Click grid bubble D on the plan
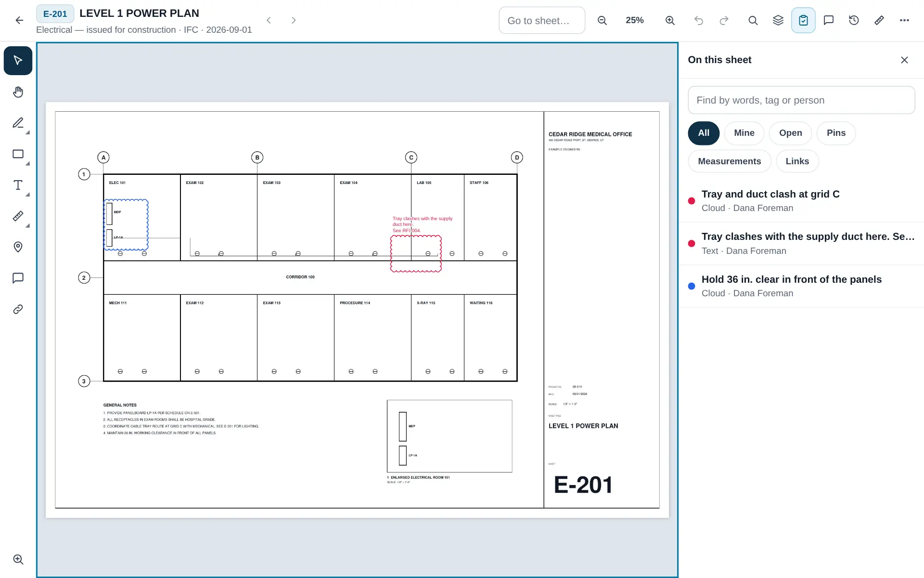Screen dimensions: 924x578 tap(517, 158)
